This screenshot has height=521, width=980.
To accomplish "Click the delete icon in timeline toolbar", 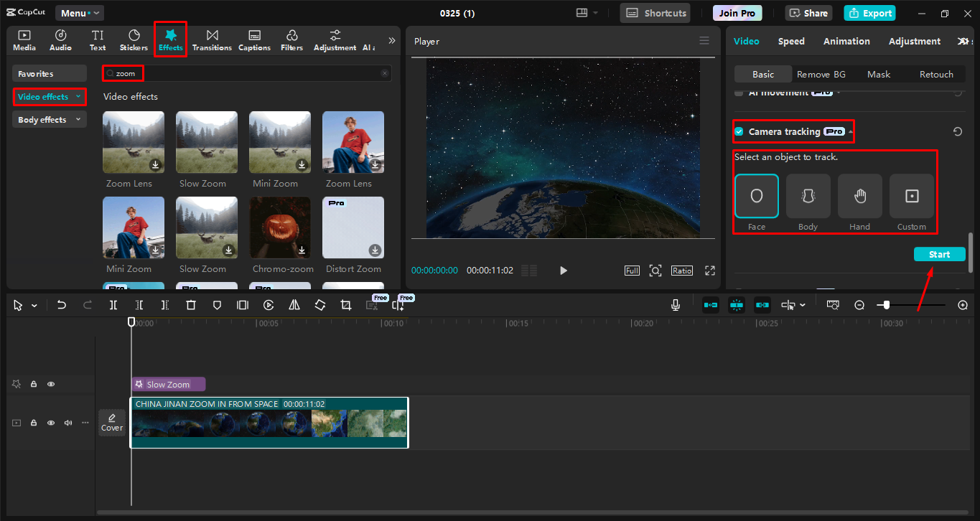I will (x=191, y=305).
